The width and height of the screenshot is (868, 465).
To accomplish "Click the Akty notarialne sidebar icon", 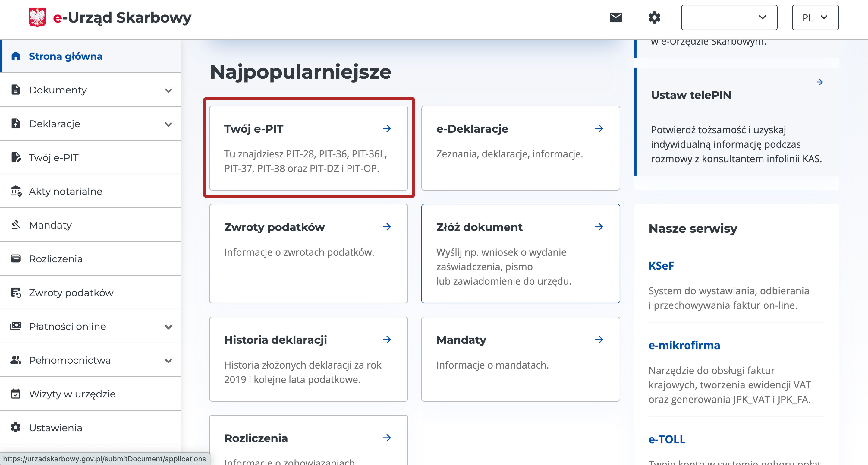I will tap(16, 191).
